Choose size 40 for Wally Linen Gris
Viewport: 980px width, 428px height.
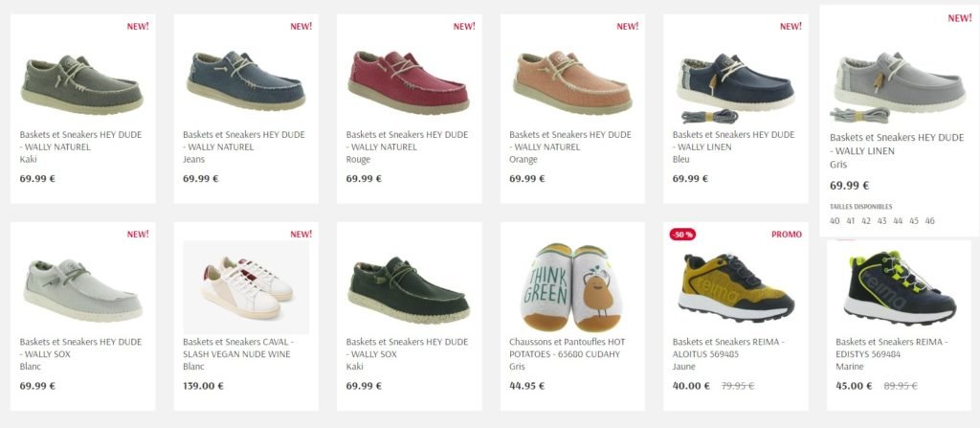pyautogui.click(x=835, y=221)
